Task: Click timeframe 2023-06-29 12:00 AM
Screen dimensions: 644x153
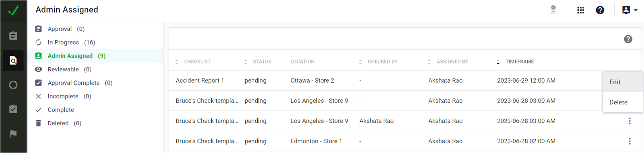Action: click(526, 81)
